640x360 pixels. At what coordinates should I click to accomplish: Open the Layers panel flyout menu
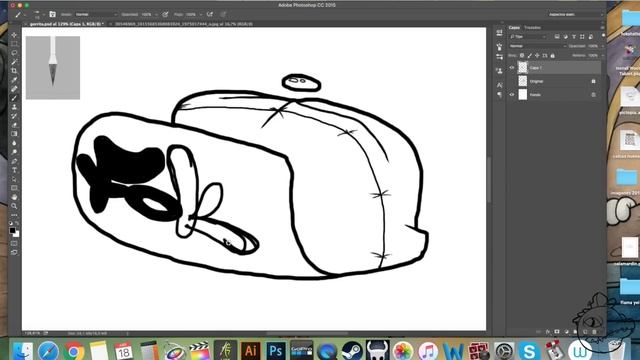point(602,27)
